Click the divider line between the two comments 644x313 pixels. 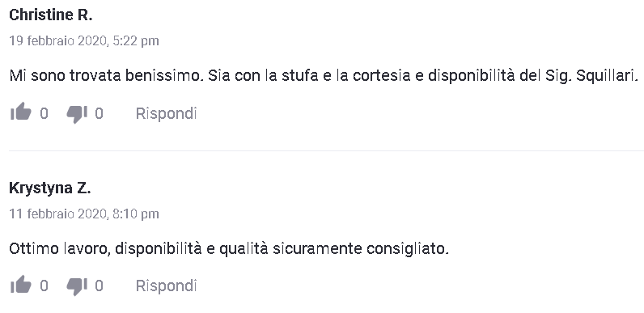[327, 150]
